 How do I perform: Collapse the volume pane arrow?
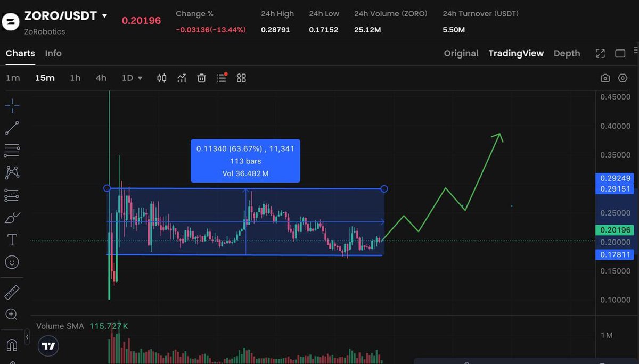point(27,337)
